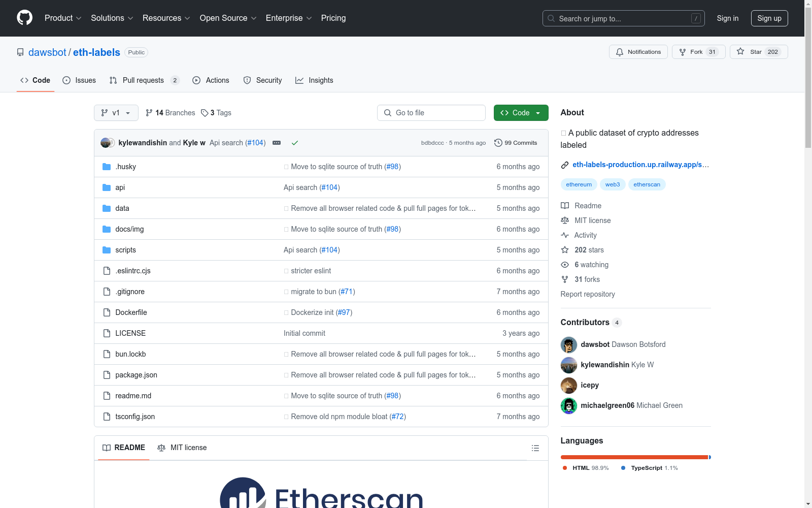Open the dawsbot owner profile link
The height and width of the screenshot is (508, 812).
(x=47, y=52)
